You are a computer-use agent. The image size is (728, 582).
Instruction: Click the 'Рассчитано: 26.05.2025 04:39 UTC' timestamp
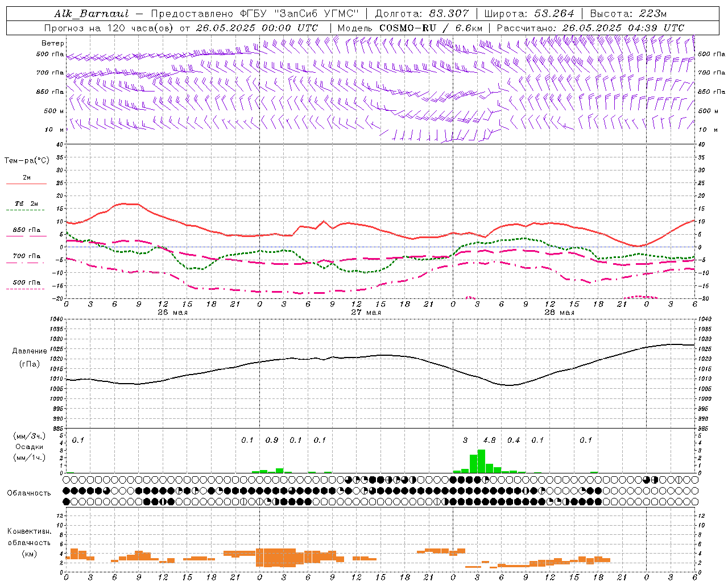pos(590,28)
